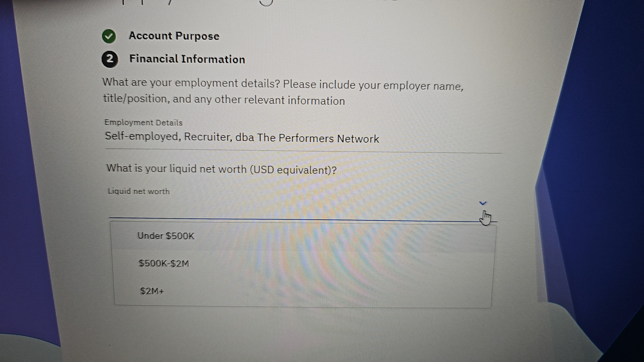Choose the Under $500K option
This screenshot has width=644, height=362.
pyautogui.click(x=166, y=236)
